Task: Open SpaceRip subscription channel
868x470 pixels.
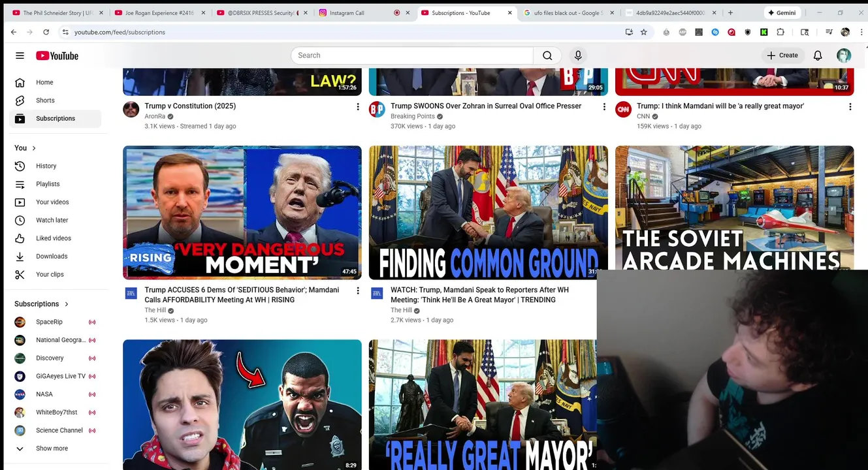Action: (x=56, y=322)
